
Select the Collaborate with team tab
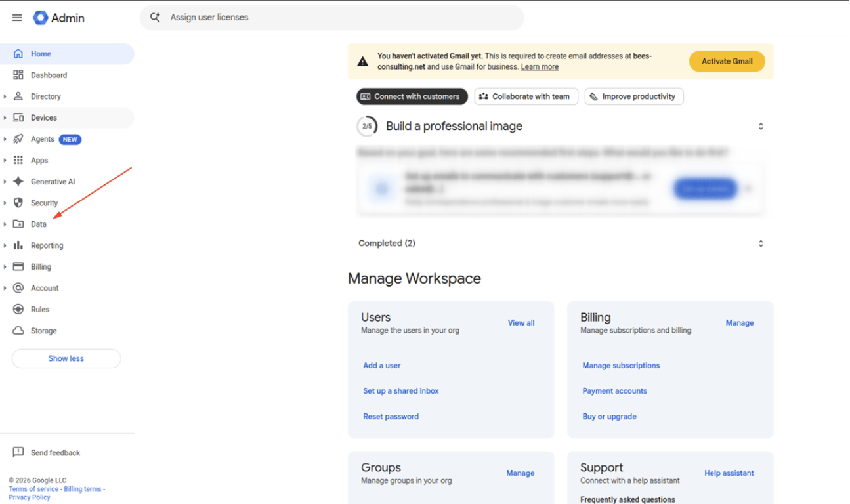coord(526,96)
